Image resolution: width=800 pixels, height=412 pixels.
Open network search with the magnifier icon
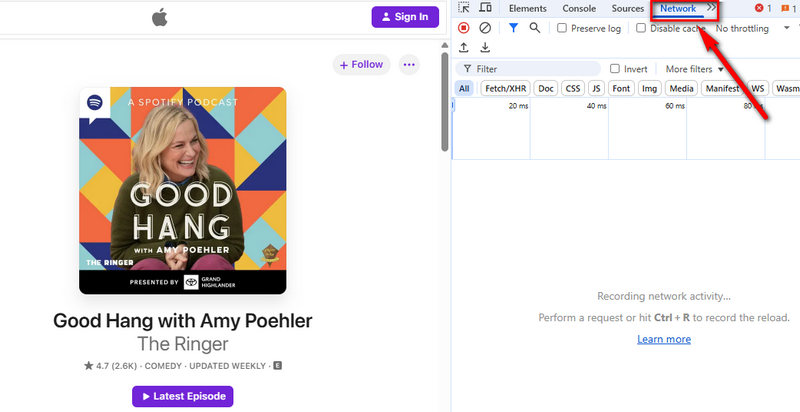click(x=535, y=28)
